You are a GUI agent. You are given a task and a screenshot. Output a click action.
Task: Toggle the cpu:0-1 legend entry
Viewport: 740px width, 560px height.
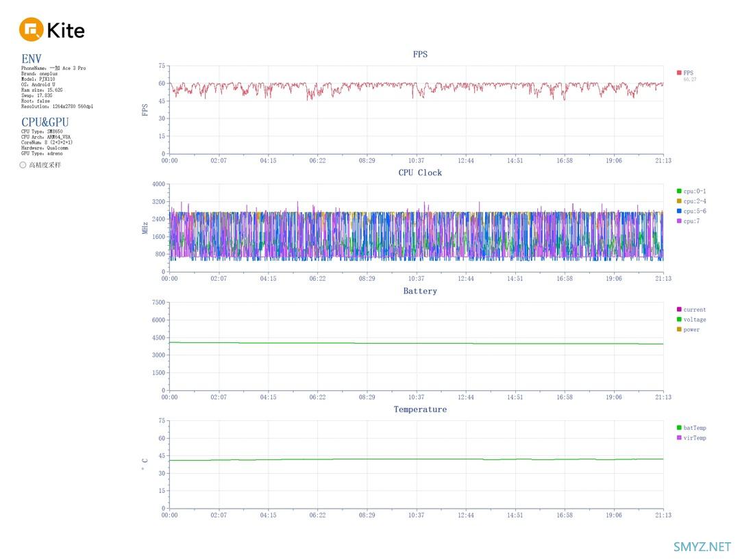click(691, 192)
